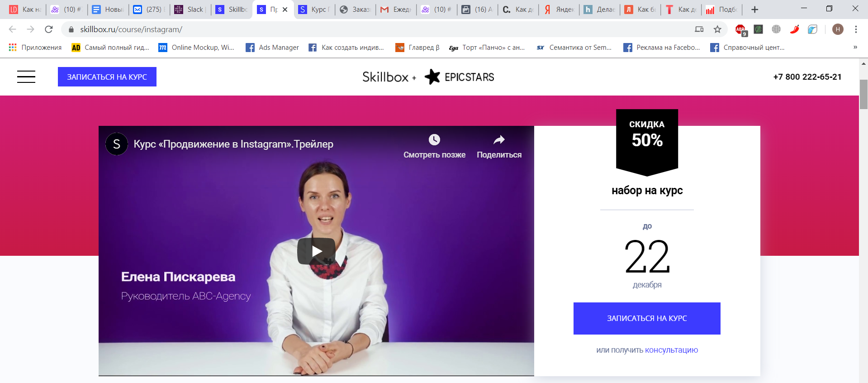Switch to the 'Заказ' tab

pos(356,10)
